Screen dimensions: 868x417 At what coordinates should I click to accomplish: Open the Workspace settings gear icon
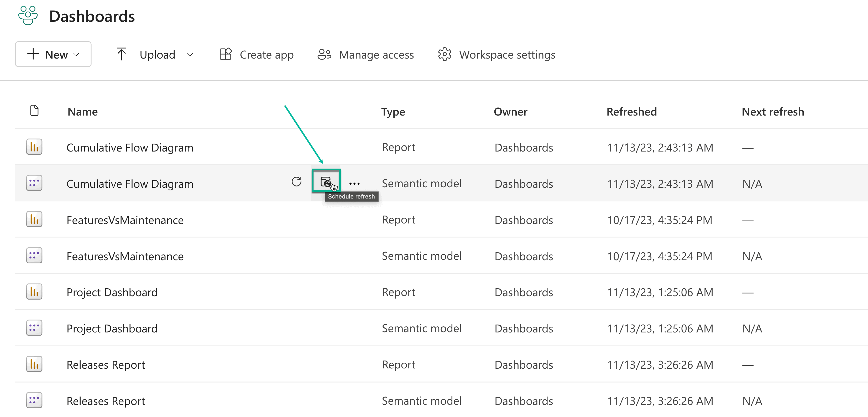[x=444, y=54]
